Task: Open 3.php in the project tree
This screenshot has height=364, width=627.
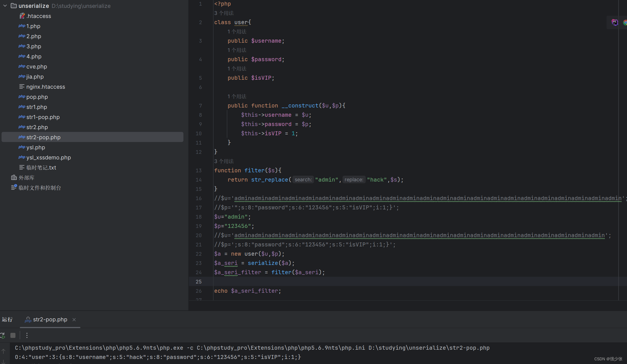Action: pos(34,46)
